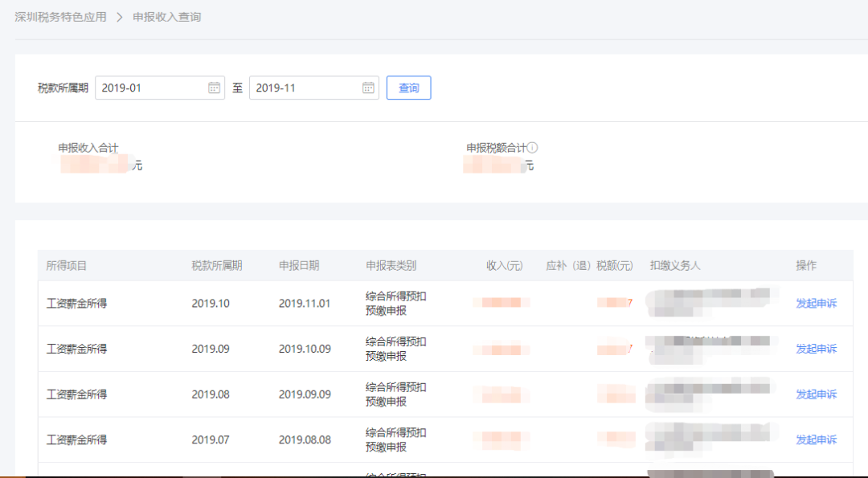Open calendar picker for start period 2019-01
The image size is (868, 478).
(214, 88)
